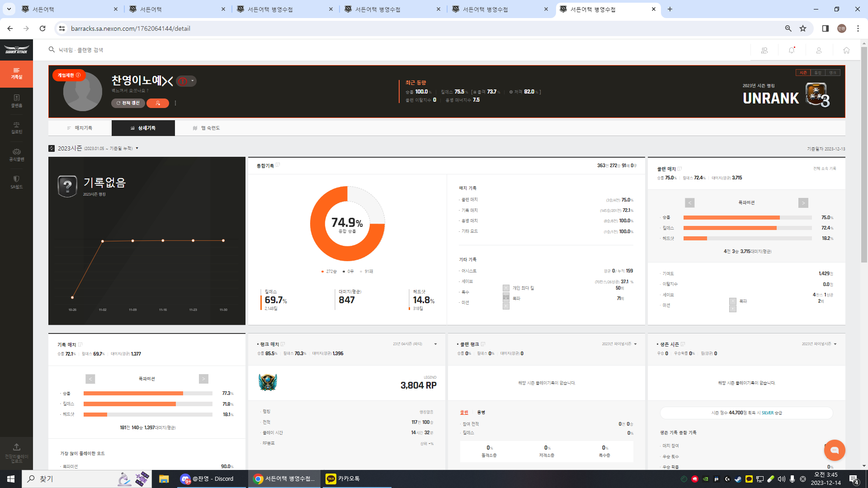Expand the 랭크 매치 season dropdown
The width and height of the screenshot is (868, 488).
[x=435, y=344]
